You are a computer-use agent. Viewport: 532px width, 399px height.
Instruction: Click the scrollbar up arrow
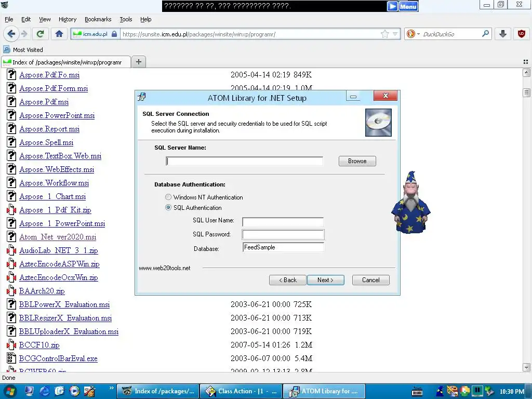click(527, 73)
